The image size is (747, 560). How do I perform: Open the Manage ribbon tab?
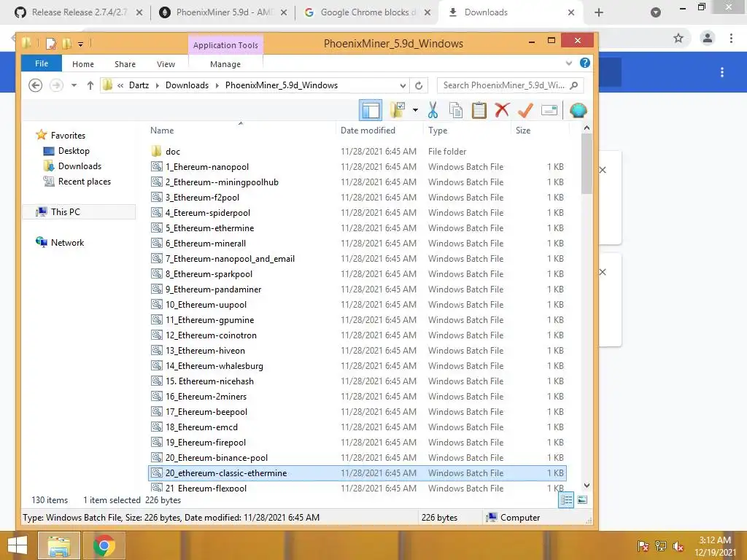225,64
